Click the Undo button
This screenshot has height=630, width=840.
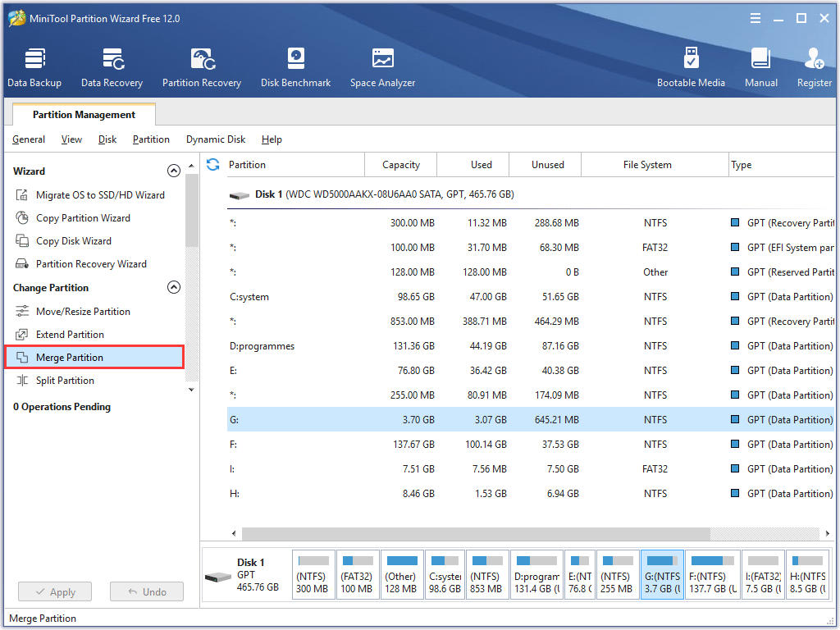147,592
